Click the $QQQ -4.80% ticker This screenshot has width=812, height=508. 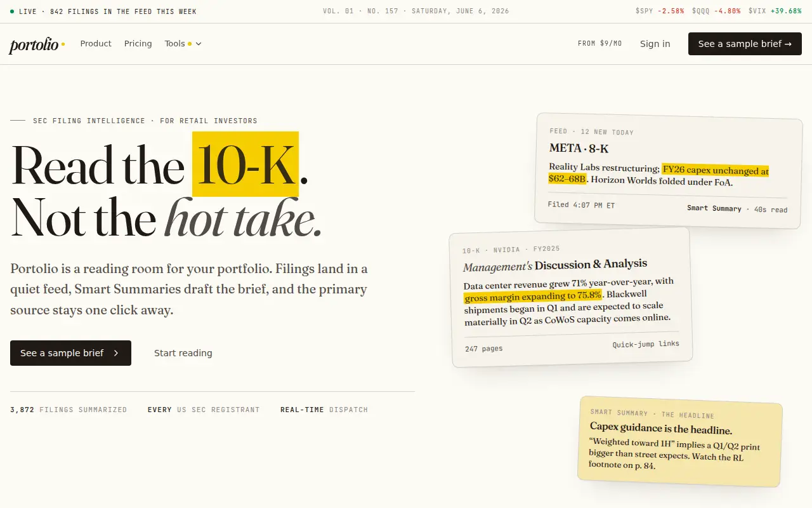coord(716,11)
